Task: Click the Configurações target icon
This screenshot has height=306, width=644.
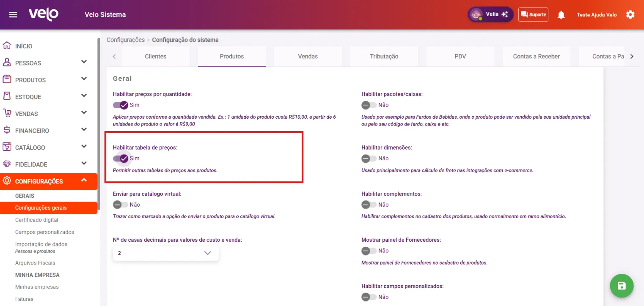Action: [7, 181]
